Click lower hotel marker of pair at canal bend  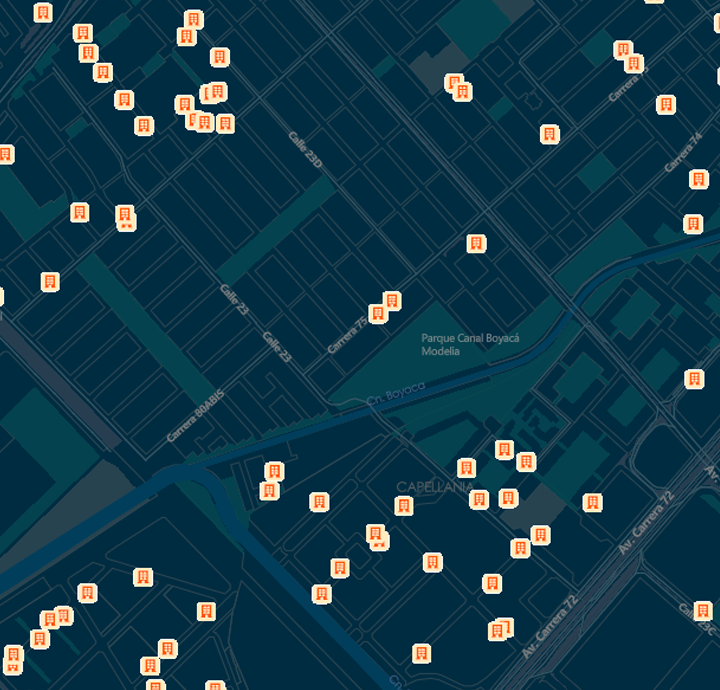(x=269, y=490)
